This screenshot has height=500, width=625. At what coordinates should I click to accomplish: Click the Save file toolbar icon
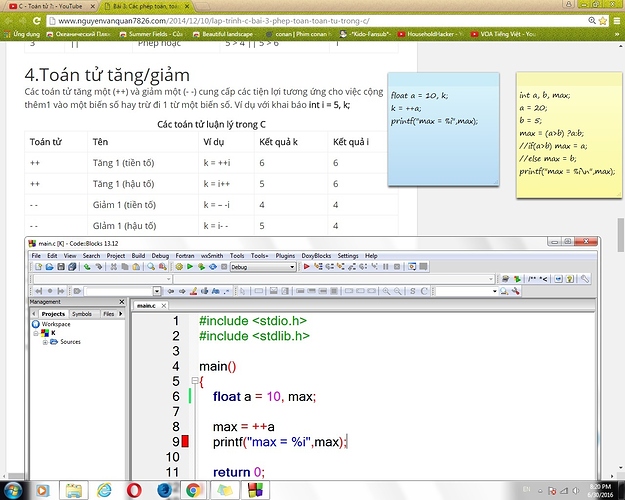(62, 267)
